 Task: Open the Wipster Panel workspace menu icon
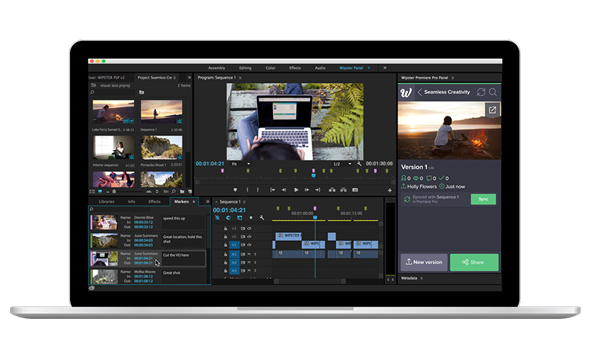[369, 68]
